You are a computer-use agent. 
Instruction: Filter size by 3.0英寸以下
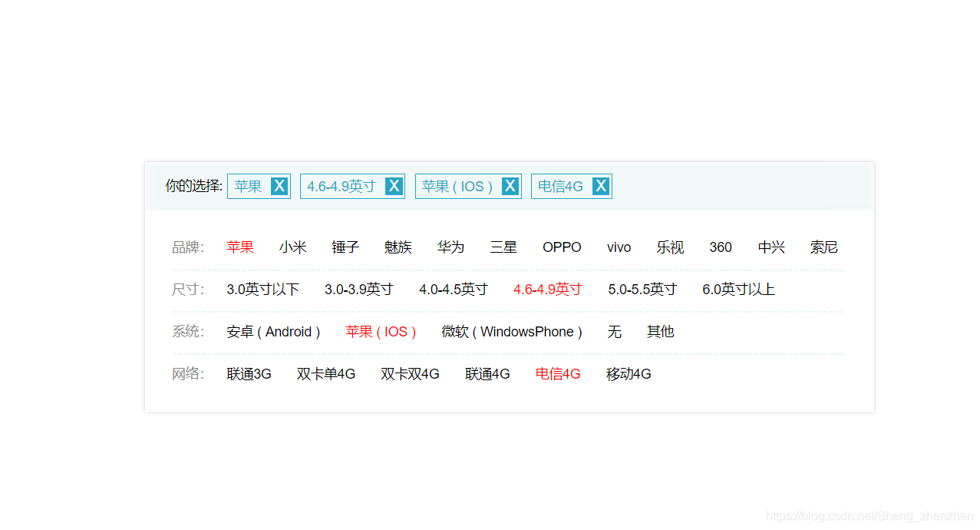[262, 290]
